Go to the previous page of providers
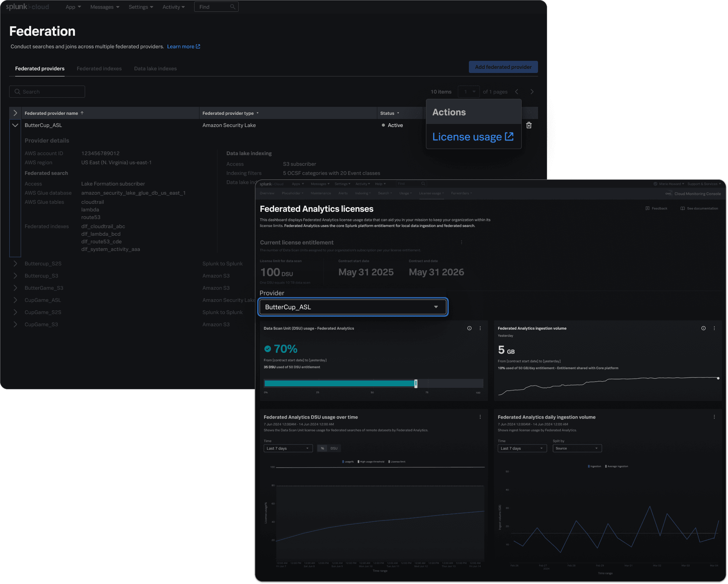Image resolution: width=728 pixels, height=584 pixels. pos(517,92)
